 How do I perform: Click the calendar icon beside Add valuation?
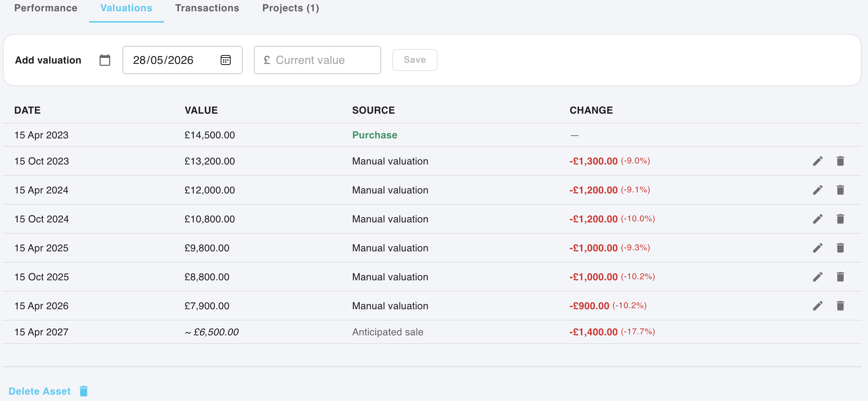[x=105, y=60]
